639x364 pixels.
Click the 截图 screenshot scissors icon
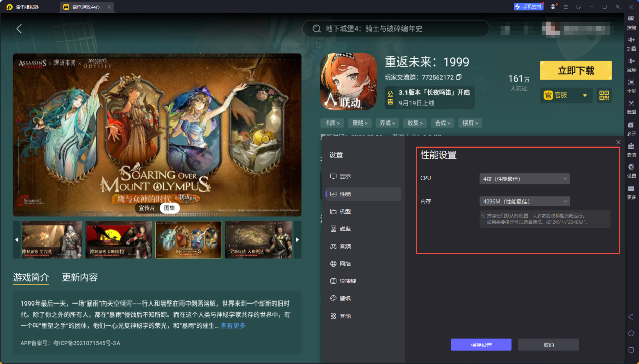coord(631,103)
